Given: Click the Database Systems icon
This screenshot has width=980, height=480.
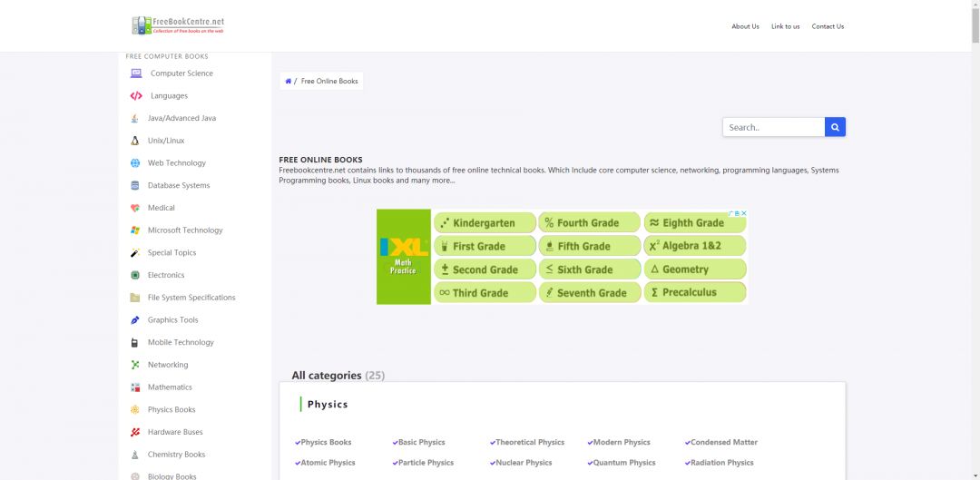Looking at the screenshot, I should [135, 186].
